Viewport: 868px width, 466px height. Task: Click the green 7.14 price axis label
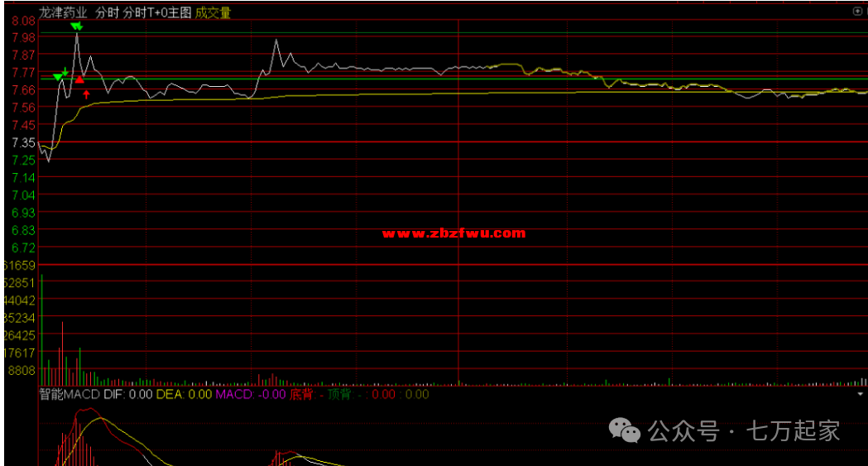pos(24,178)
